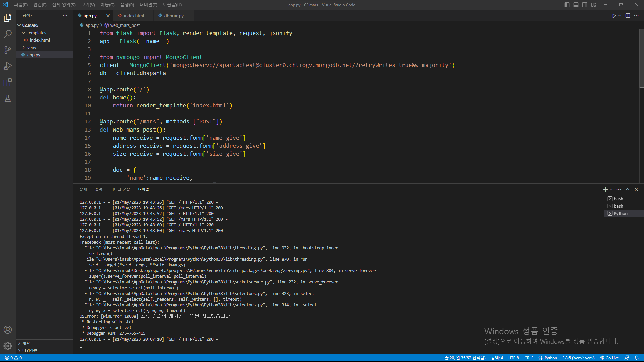Viewport: 644px width, 362px height.
Task: Change end of line sequence CRLF
Action: [529, 358]
